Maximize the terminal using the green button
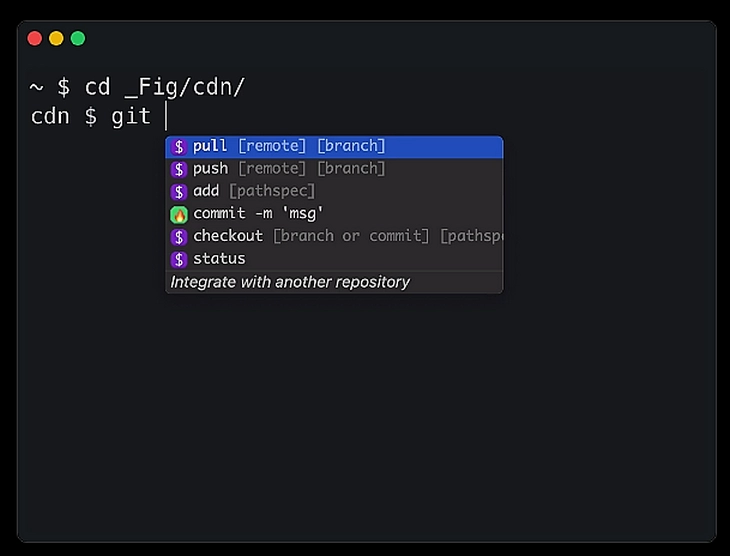Screen dimensions: 730x556 [x=78, y=38]
